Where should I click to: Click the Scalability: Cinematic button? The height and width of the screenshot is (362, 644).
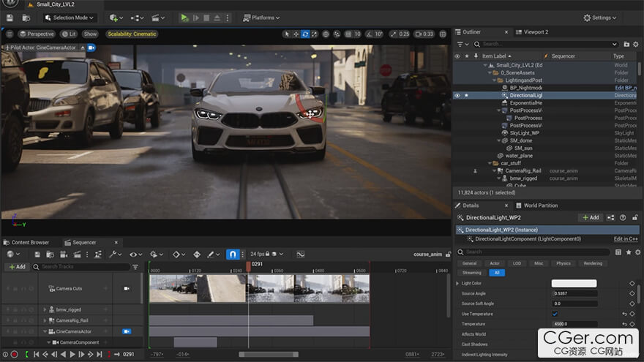coord(132,34)
